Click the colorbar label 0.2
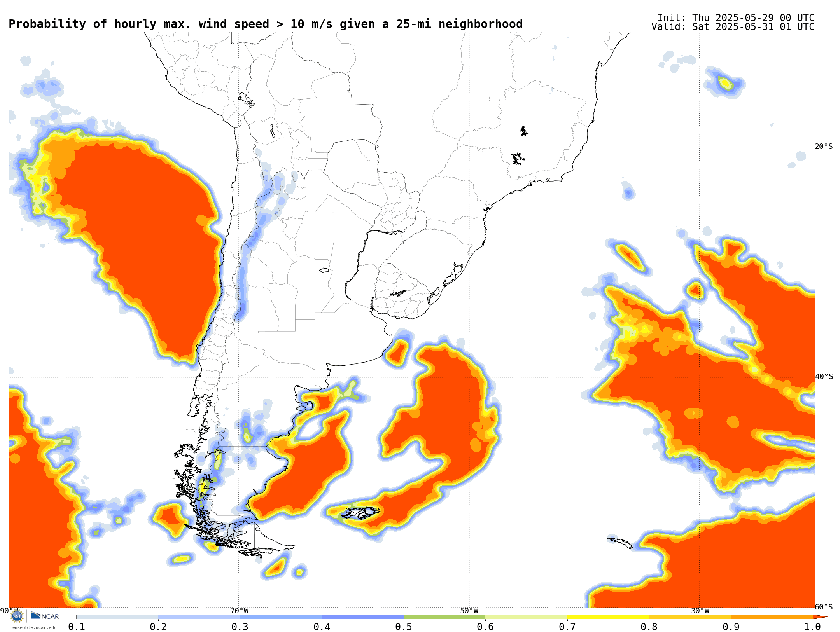 click(x=158, y=627)
